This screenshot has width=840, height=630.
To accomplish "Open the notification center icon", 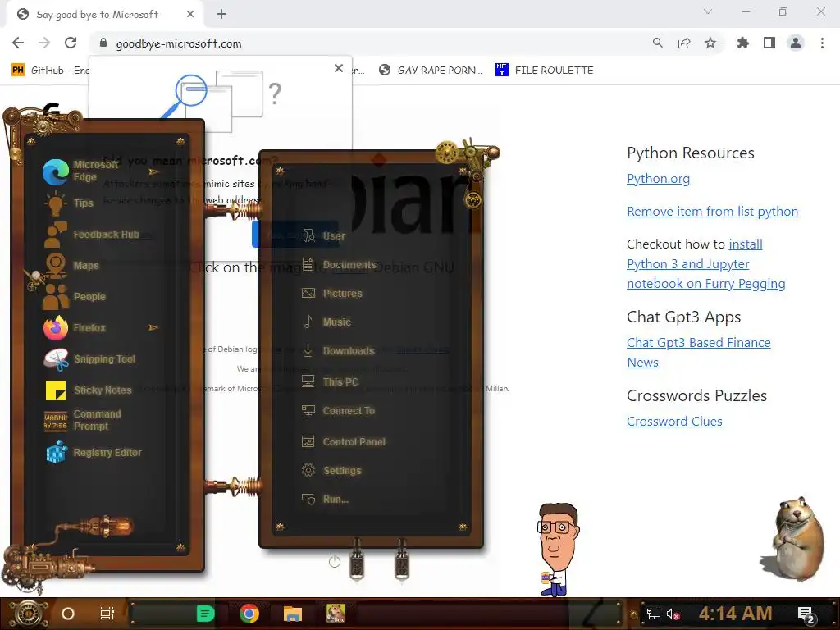I will pyautogui.click(x=806, y=614).
